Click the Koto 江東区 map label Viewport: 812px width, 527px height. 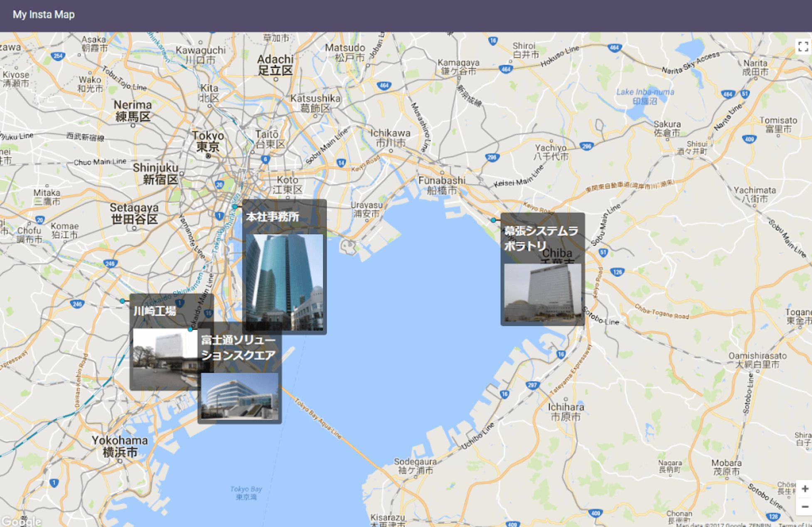point(288,185)
